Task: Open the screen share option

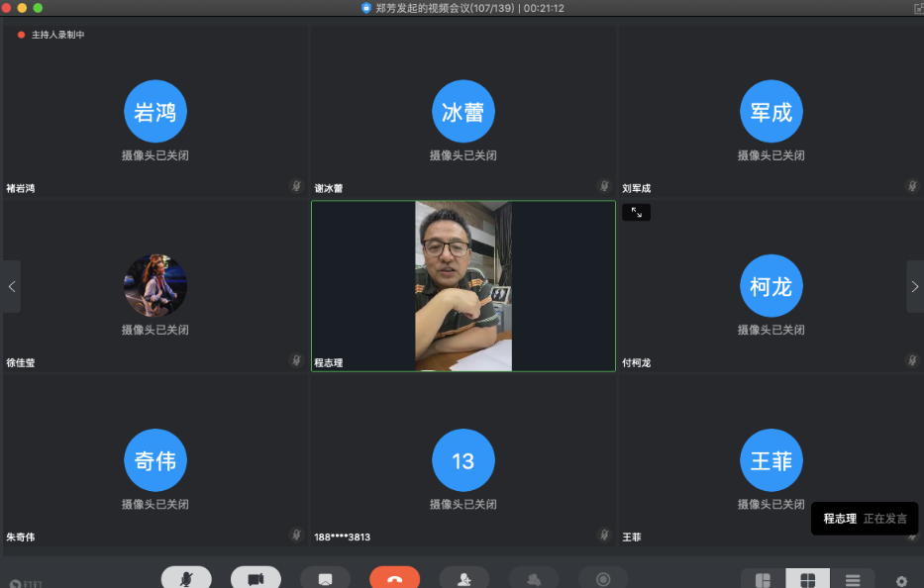Action: tap(325, 578)
